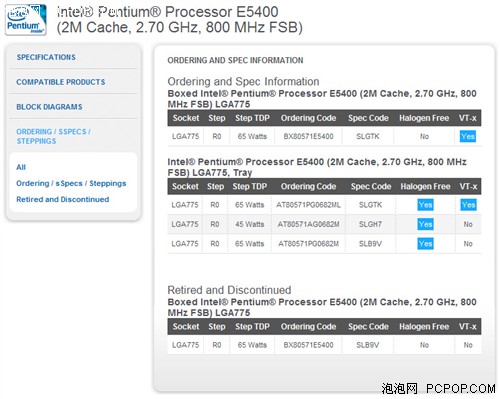
Task: Open the Compatible Products section
Action: 61,82
